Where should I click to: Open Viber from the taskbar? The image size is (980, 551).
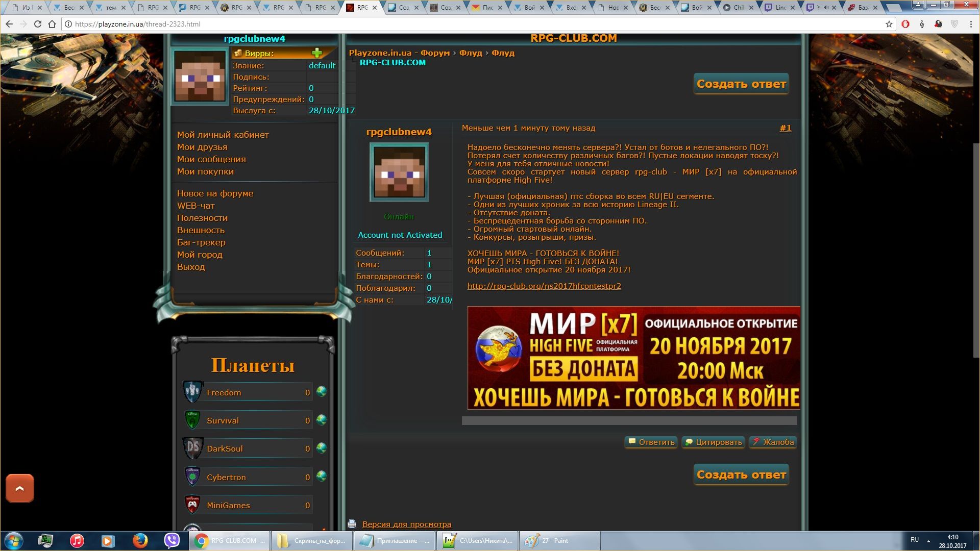click(172, 541)
